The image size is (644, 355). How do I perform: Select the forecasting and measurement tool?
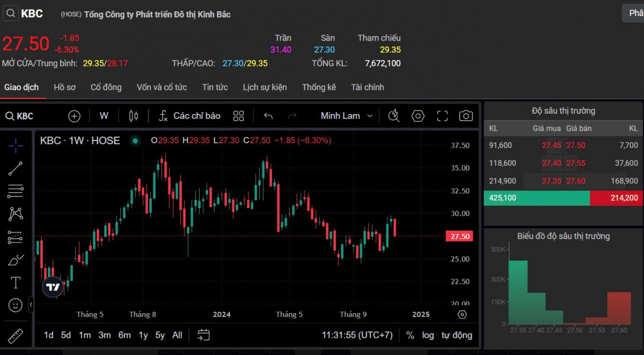[16, 237]
